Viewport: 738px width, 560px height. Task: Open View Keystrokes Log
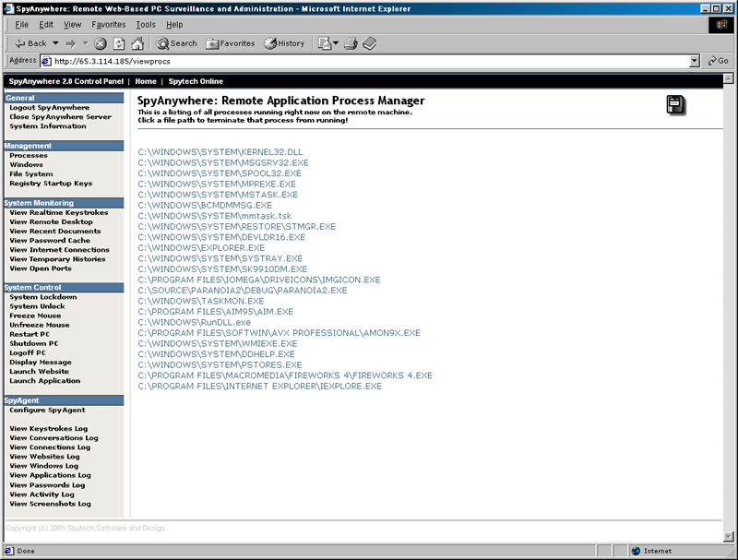coord(49,428)
